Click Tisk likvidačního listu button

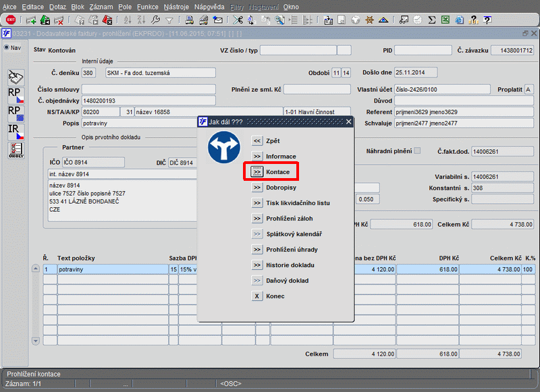click(257, 202)
